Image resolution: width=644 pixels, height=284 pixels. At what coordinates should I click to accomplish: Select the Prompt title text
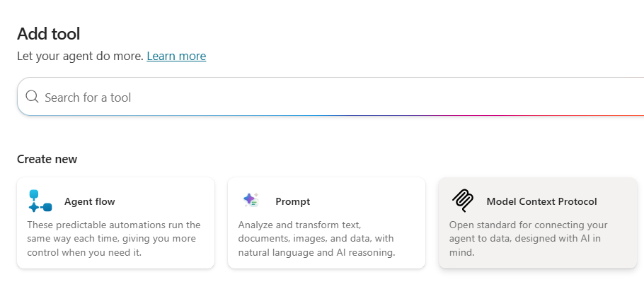pyautogui.click(x=292, y=201)
